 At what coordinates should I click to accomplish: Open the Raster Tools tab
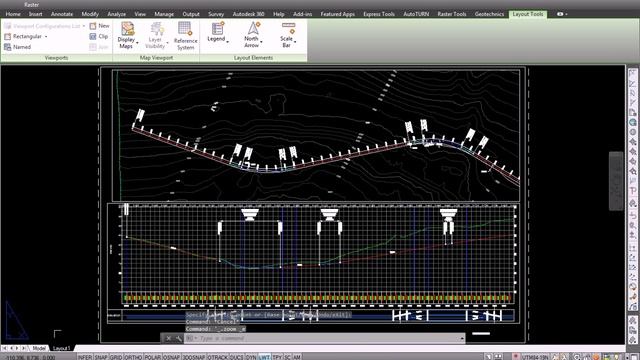(x=451, y=14)
